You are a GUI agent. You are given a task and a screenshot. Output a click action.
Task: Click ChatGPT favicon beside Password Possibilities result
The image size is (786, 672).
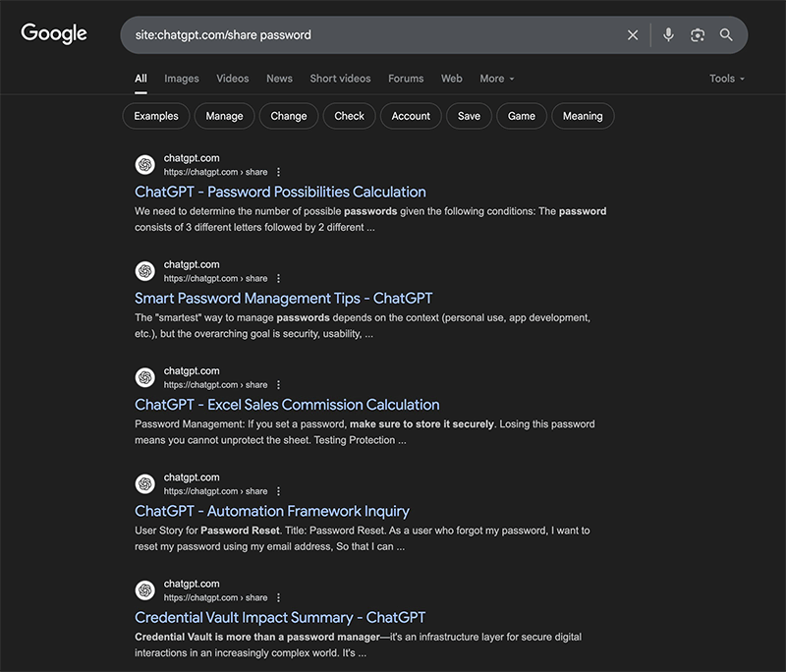tap(145, 164)
